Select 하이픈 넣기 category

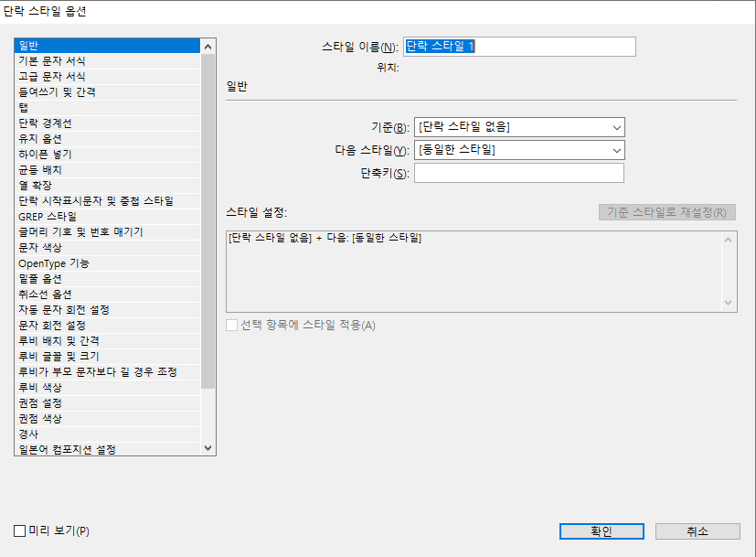click(107, 155)
